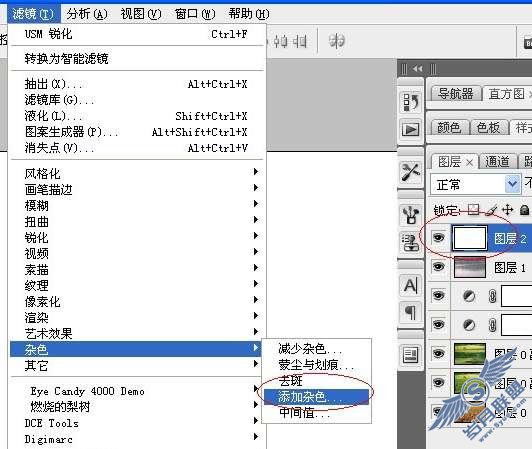
Task: Open 液化(L) from Filter menu
Action: (x=136, y=116)
